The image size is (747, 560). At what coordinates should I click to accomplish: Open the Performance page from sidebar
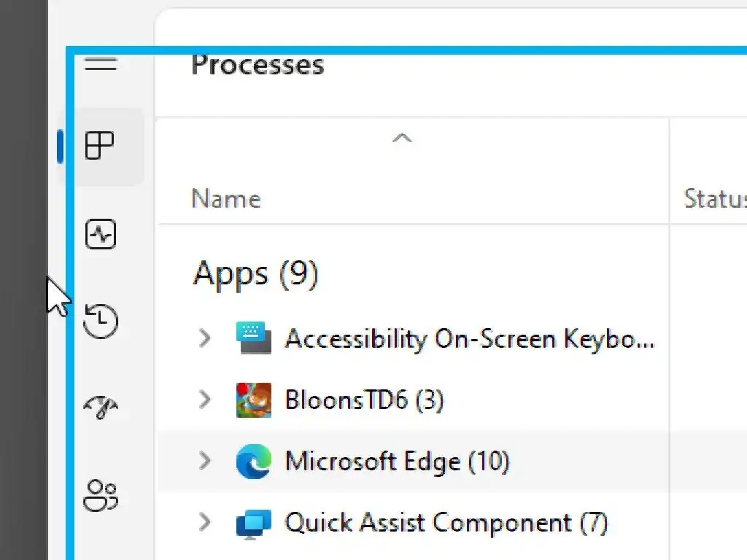point(101,235)
